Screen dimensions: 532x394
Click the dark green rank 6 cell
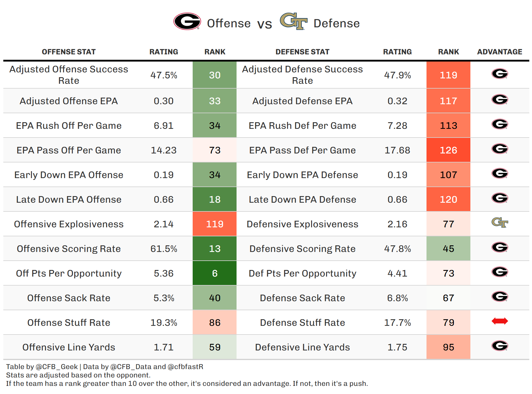[x=215, y=273]
